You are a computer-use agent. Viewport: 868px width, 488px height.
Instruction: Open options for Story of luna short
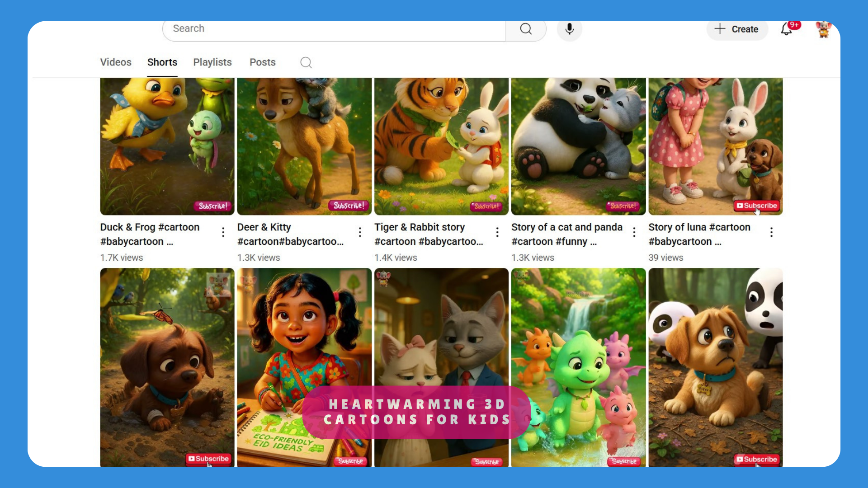[x=771, y=232]
